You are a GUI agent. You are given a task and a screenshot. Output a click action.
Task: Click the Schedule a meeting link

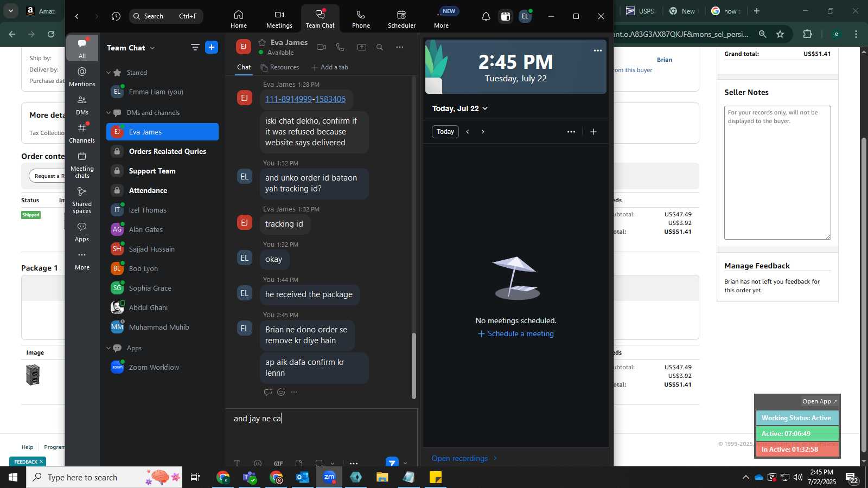point(516,334)
